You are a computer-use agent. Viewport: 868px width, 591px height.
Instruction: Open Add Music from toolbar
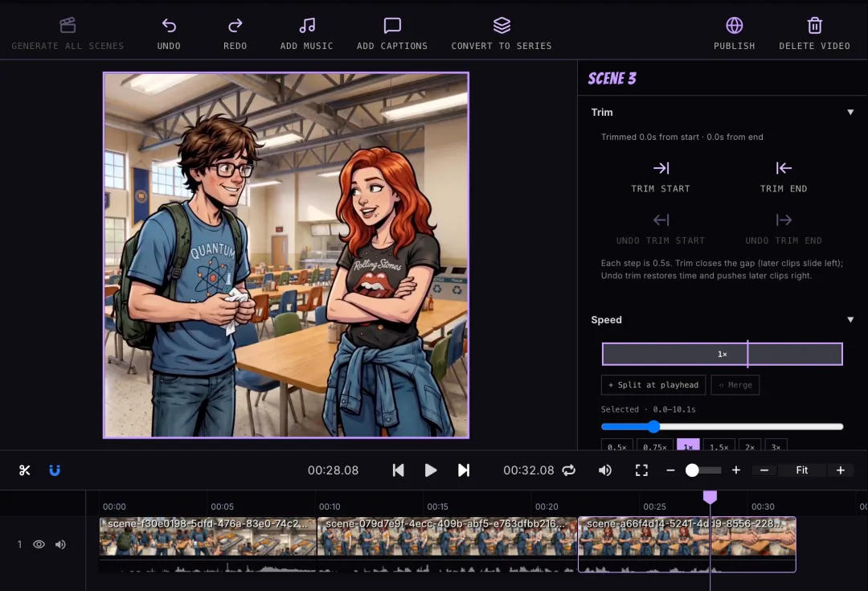point(307,26)
